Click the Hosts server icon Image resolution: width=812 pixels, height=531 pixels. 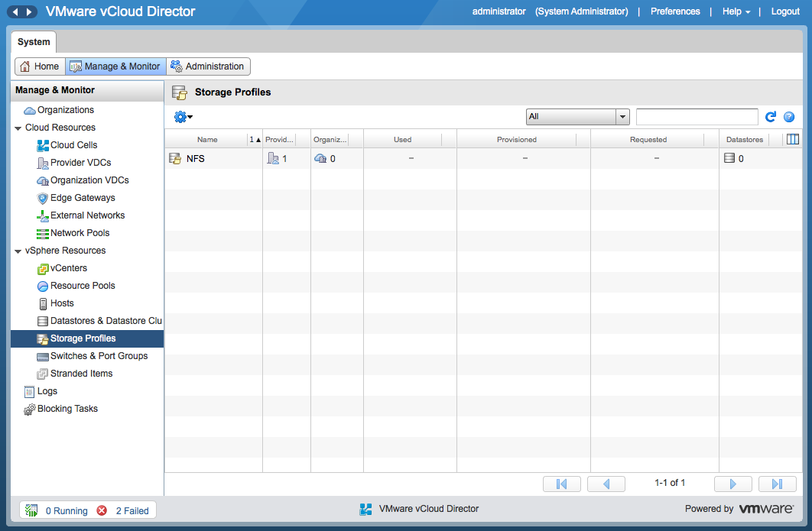click(44, 304)
